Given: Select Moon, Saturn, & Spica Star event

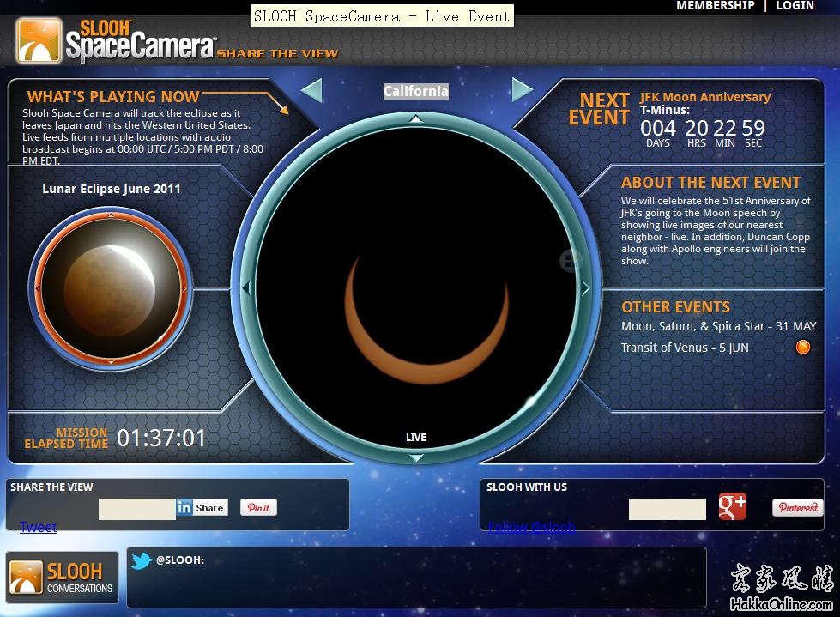Looking at the screenshot, I should pos(718,326).
